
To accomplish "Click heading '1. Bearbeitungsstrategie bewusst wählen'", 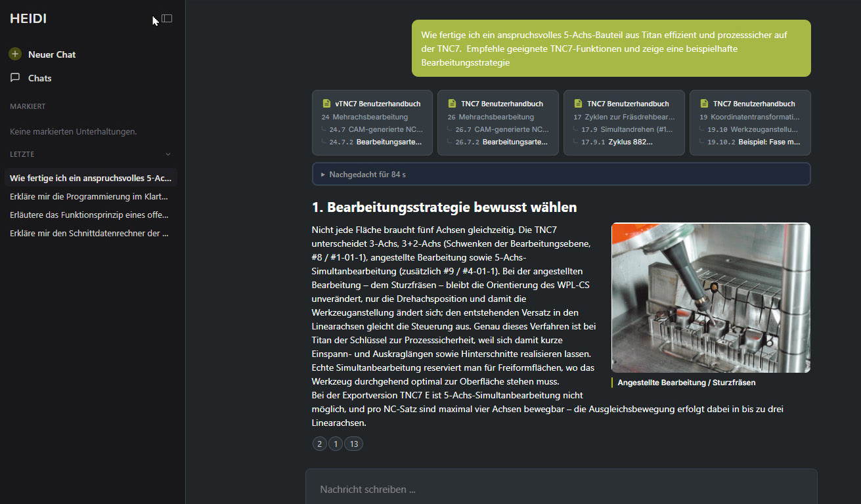I will pos(445,207).
